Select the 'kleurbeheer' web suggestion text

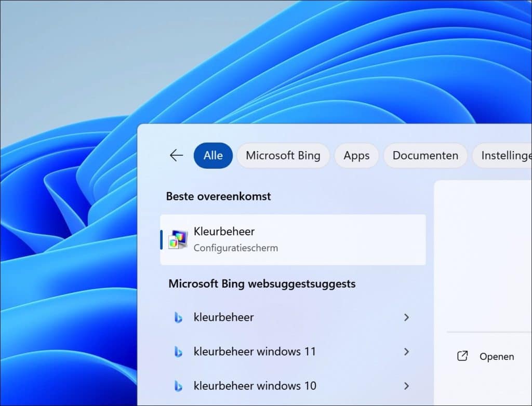coord(223,317)
